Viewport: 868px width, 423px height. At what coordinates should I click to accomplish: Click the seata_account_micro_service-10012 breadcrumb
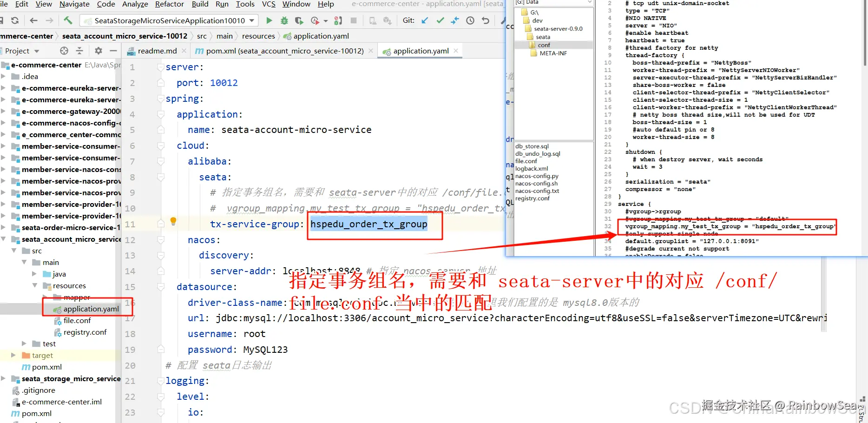pos(125,36)
